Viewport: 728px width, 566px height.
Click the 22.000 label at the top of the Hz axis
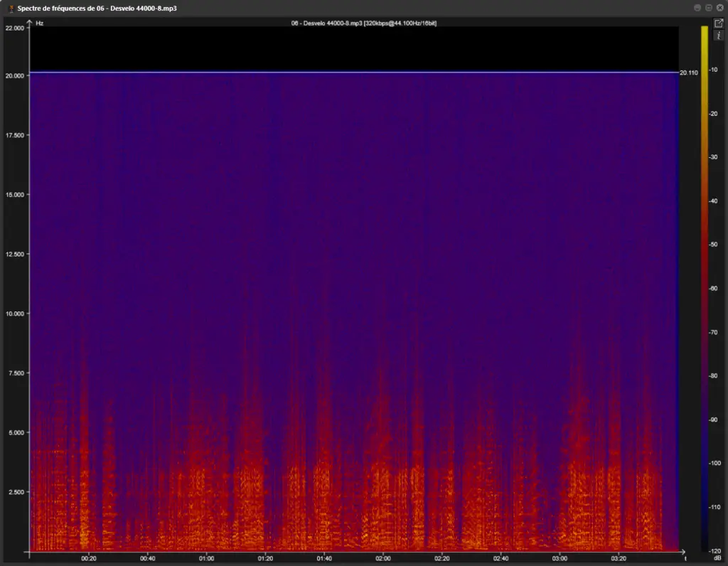click(x=16, y=28)
